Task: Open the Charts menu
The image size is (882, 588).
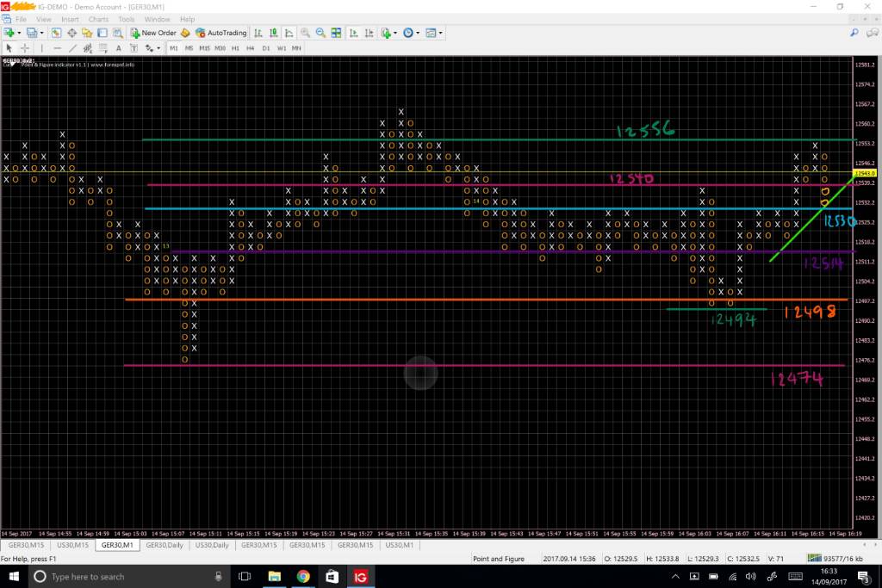Action: 98,18
